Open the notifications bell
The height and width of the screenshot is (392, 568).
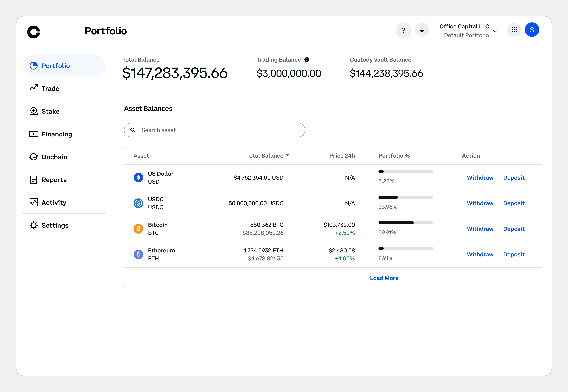[x=422, y=30]
